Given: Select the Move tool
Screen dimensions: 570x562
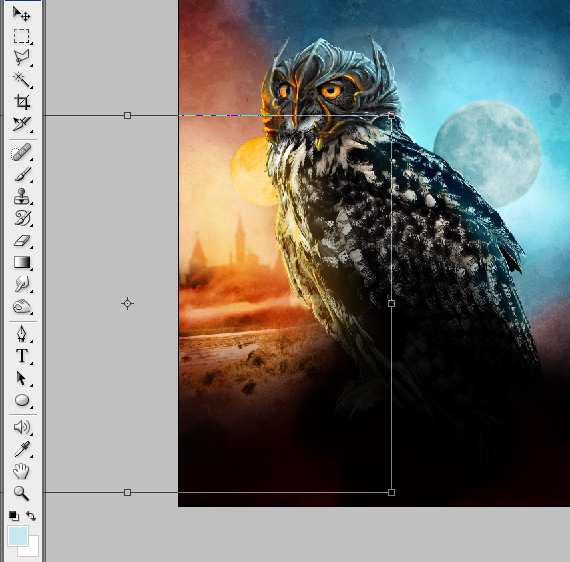Looking at the screenshot, I should (x=21, y=14).
